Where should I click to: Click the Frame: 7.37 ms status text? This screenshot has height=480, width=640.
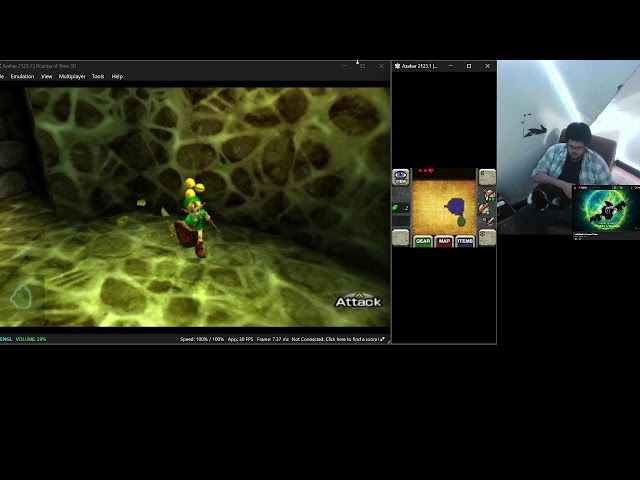[273, 339]
